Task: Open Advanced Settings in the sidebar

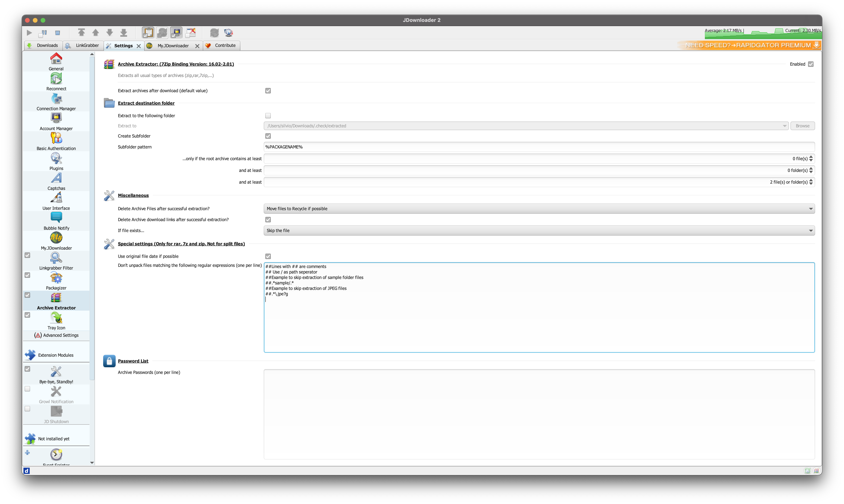Action: 57,335
